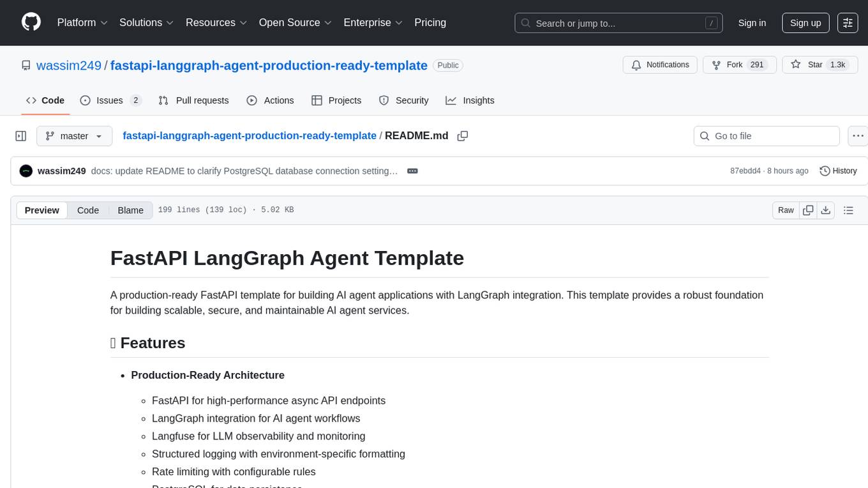Click the FastAPI LangGraph Agent Template heading

287,257
